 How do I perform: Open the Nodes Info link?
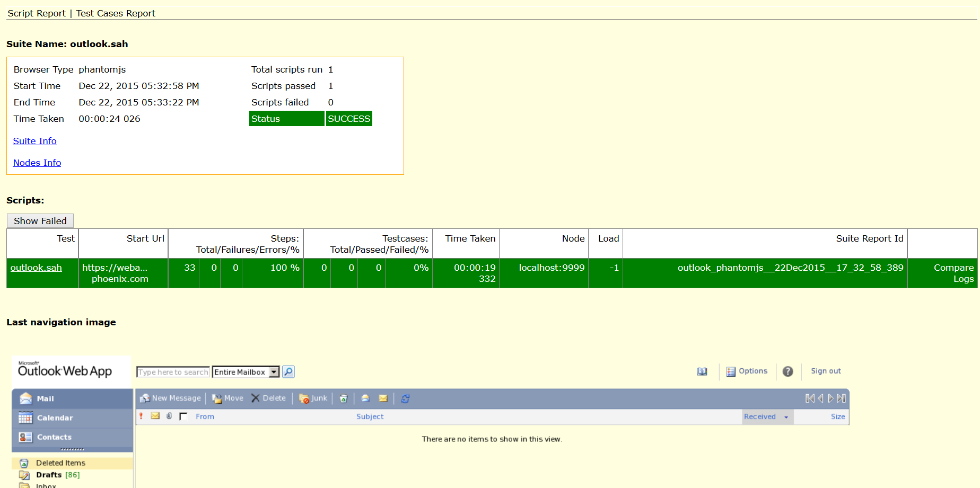[37, 163]
